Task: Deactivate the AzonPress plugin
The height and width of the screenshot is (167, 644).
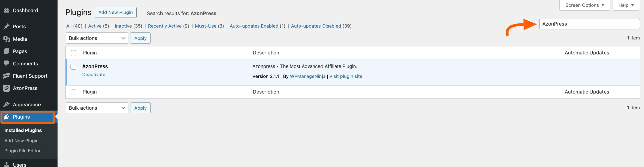Action: pyautogui.click(x=94, y=74)
